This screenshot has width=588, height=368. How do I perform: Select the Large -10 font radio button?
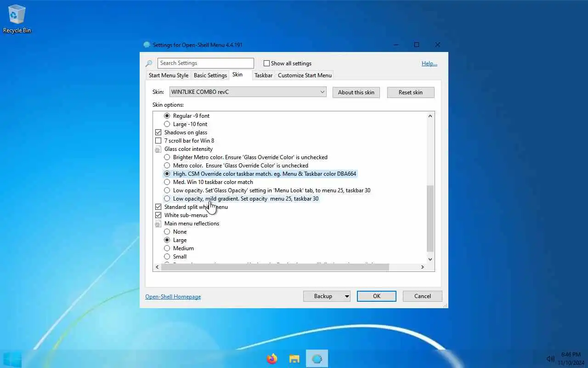167,124
